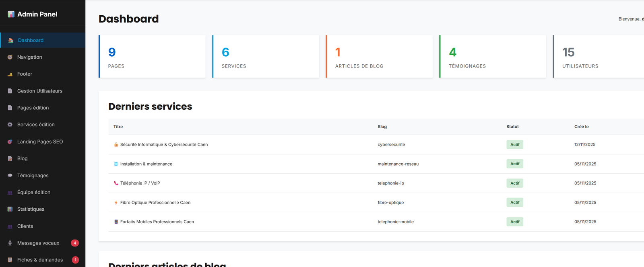Click the Pages édition document icon

[10, 108]
